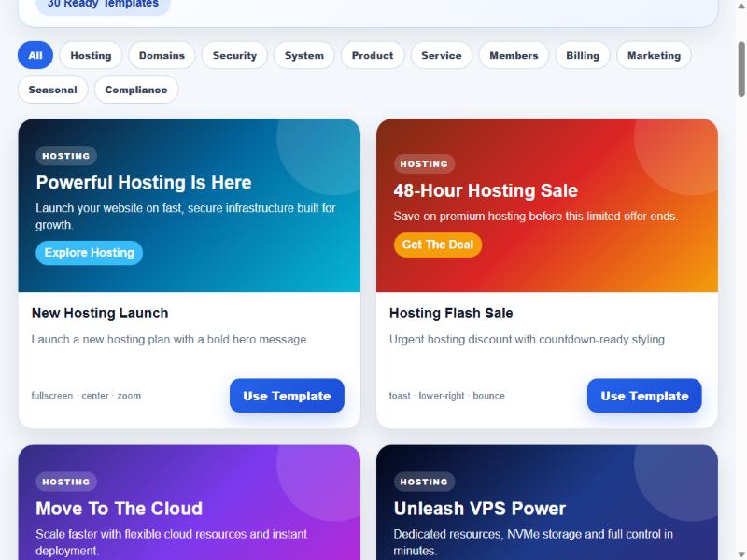Open Powerful Hosting Is Here preview
Image resolution: width=747 pixels, height=560 pixels.
point(190,205)
